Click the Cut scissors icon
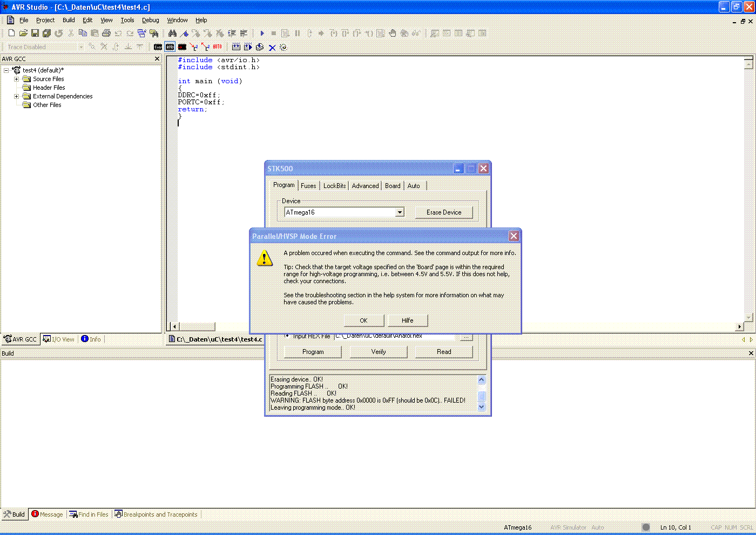Screen dimensions: 756x535 click(x=71, y=34)
